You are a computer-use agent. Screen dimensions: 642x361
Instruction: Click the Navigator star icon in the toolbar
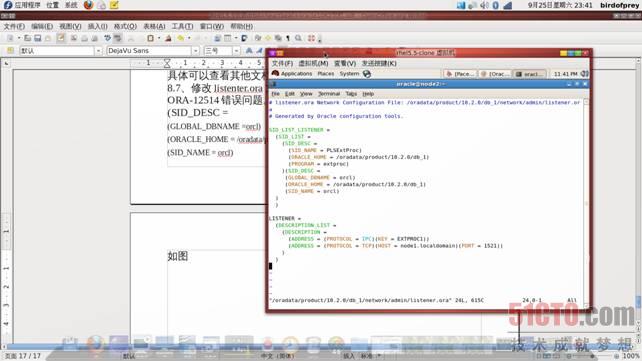268,38
